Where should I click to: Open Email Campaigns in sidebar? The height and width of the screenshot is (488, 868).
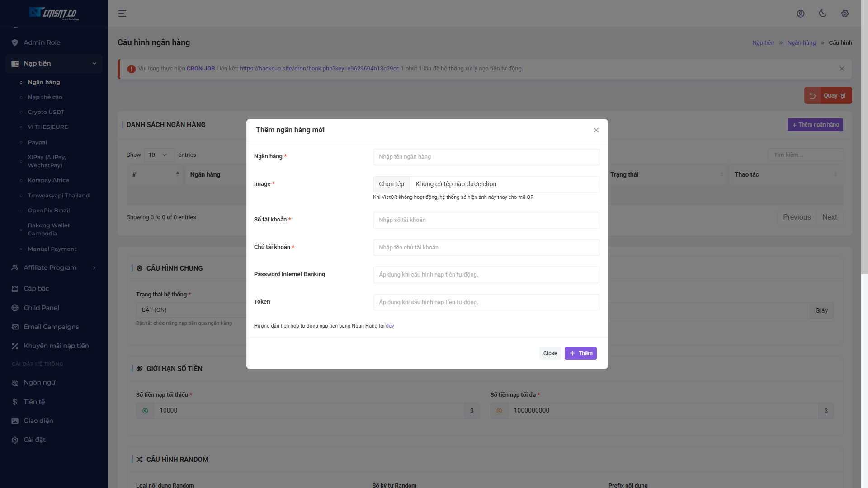[51, 327]
